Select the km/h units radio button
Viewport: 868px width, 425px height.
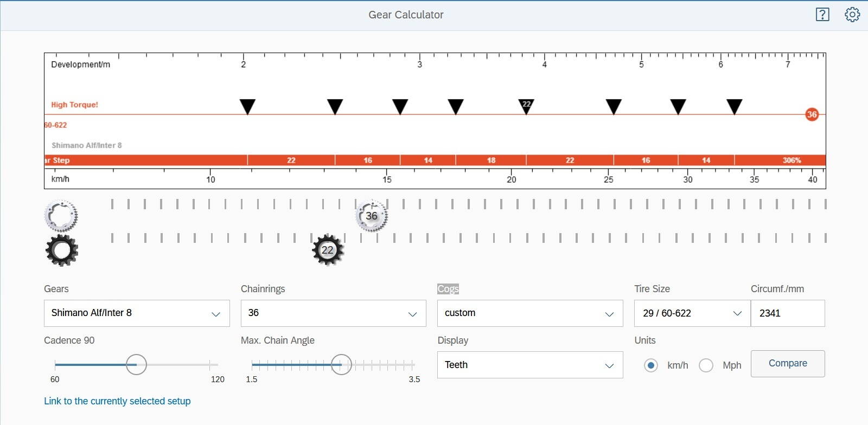[x=651, y=365]
